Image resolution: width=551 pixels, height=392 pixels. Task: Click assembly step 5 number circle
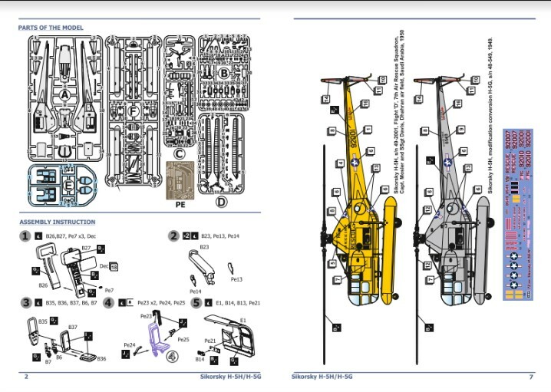(196, 302)
